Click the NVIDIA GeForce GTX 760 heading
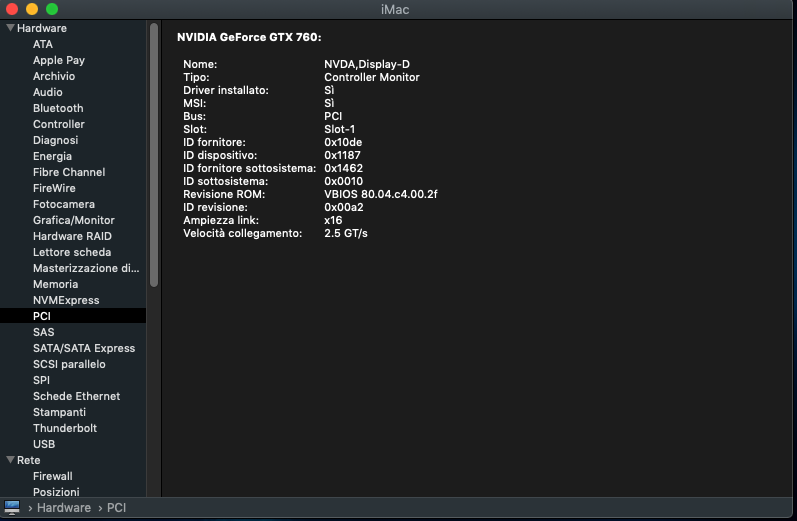This screenshot has height=521, width=797. (249, 37)
